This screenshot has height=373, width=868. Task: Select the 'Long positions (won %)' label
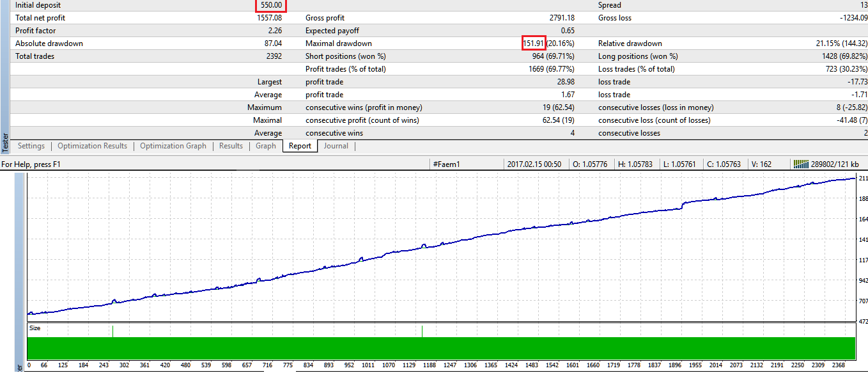point(637,56)
